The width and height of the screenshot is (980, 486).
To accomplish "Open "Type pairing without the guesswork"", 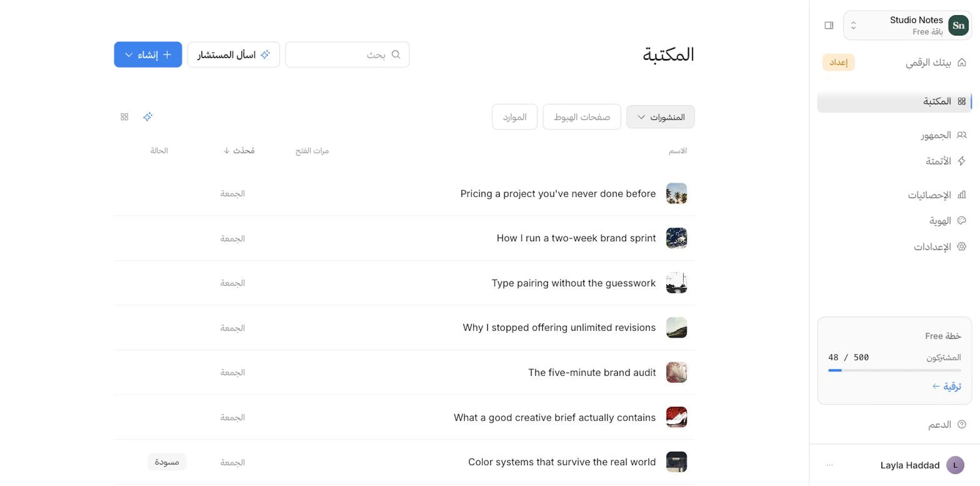I will (574, 283).
